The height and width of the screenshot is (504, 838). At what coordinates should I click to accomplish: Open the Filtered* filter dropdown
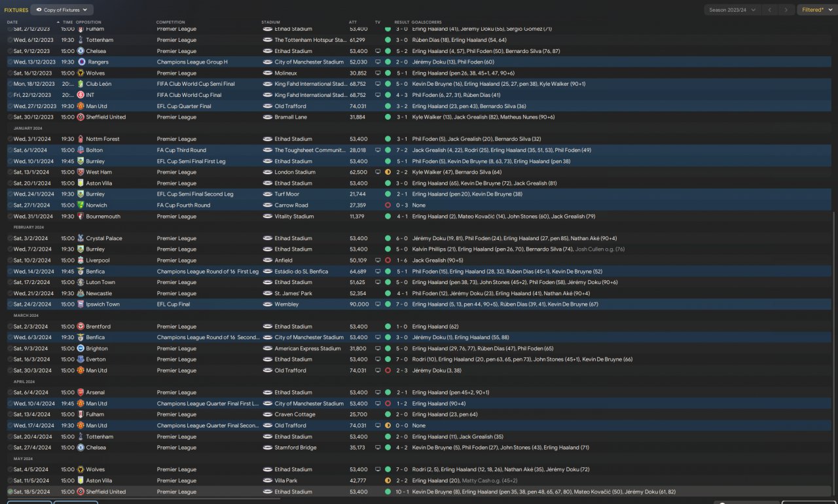(816, 10)
